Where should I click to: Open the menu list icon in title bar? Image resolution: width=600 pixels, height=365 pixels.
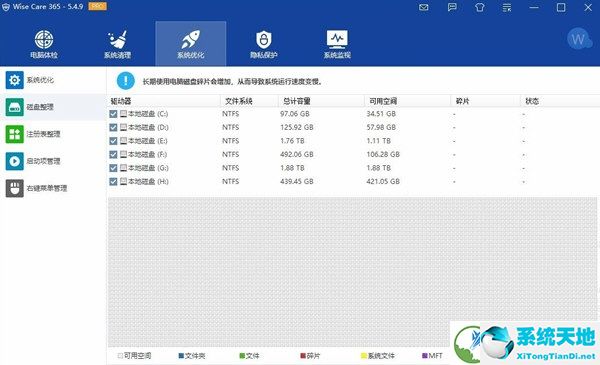[507, 7]
